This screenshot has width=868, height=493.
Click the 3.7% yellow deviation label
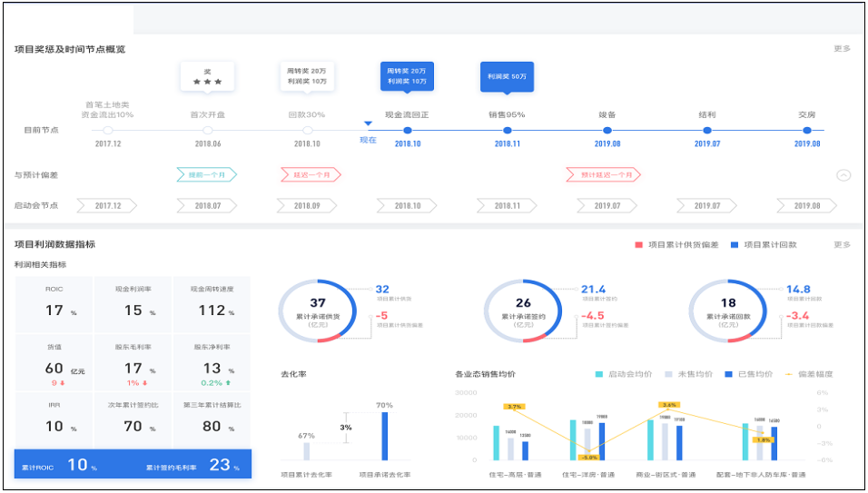click(x=514, y=407)
